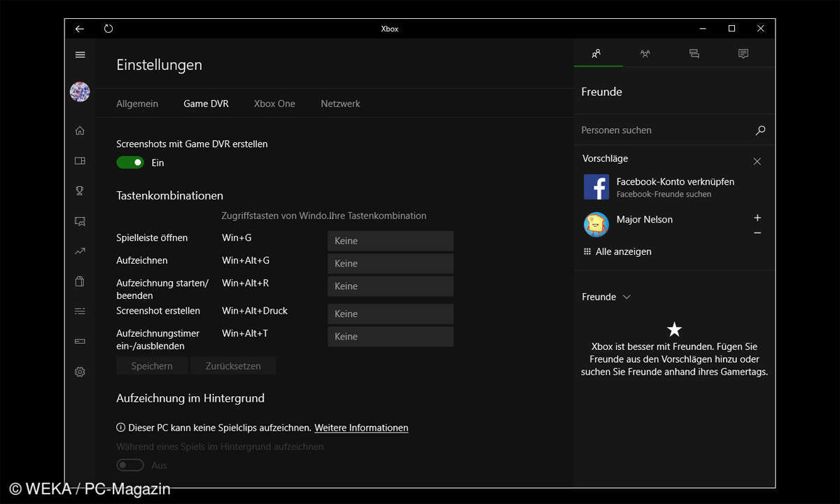Click the refresh icon in title bar
The width and height of the screenshot is (840, 504).
(108, 29)
